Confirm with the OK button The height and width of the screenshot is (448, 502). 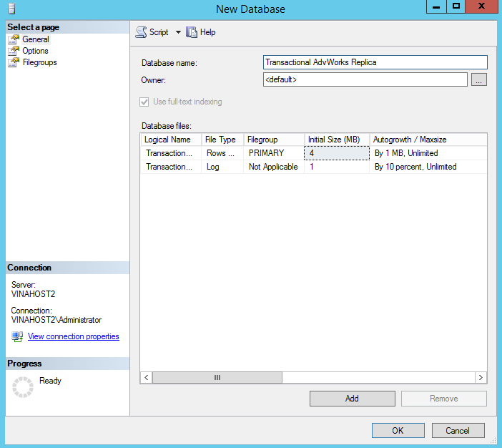[398, 430]
